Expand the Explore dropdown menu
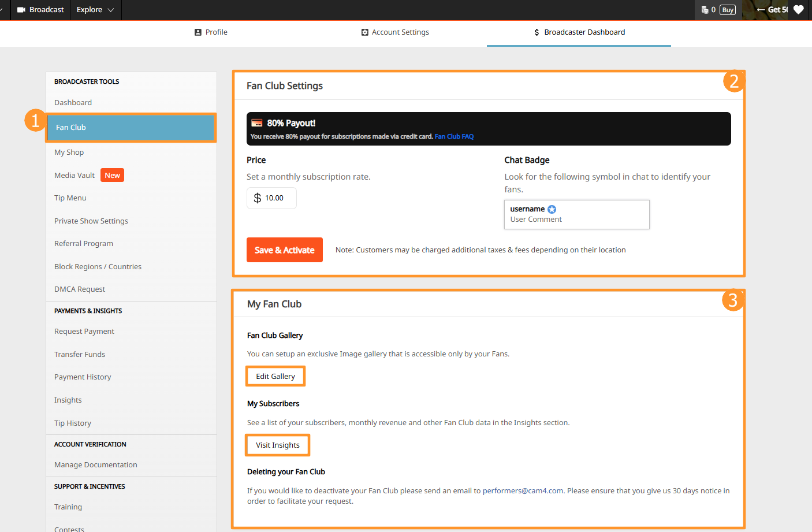 pos(95,10)
